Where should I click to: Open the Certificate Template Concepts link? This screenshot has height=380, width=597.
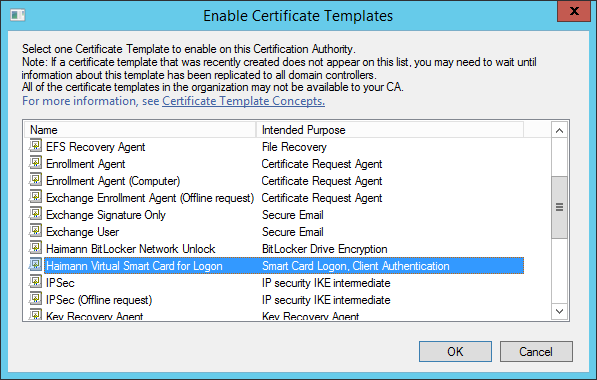point(243,101)
